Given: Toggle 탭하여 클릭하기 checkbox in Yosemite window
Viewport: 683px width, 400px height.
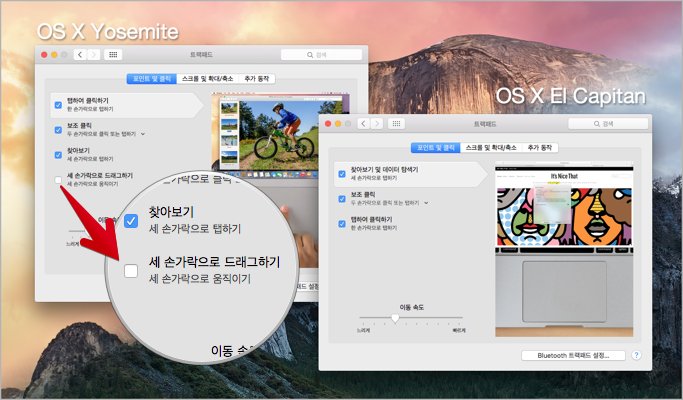Looking at the screenshot, I should point(58,105).
